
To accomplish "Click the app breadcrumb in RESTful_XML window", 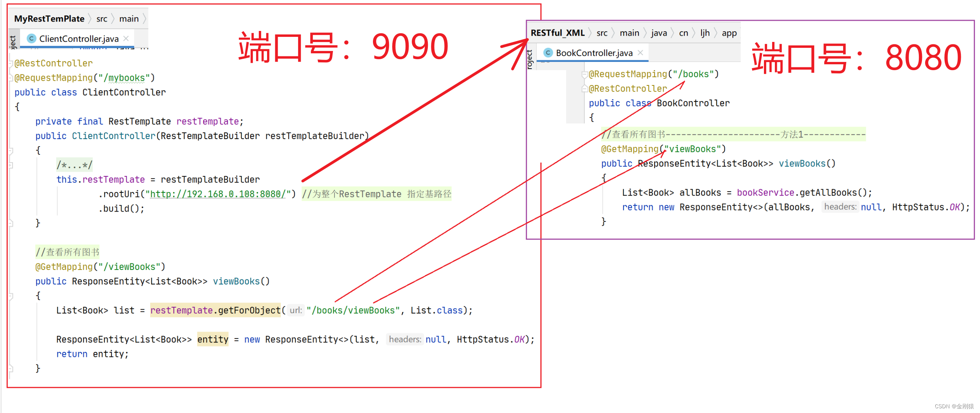I will pos(729,33).
